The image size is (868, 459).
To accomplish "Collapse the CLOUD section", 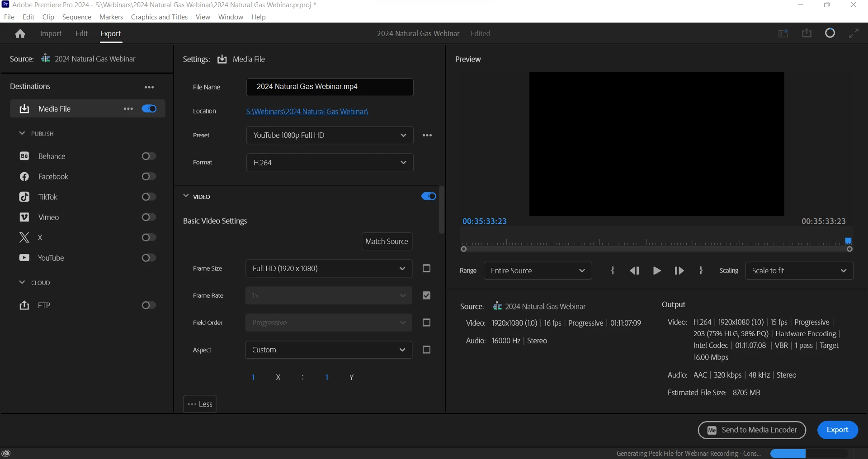I will 22,282.
